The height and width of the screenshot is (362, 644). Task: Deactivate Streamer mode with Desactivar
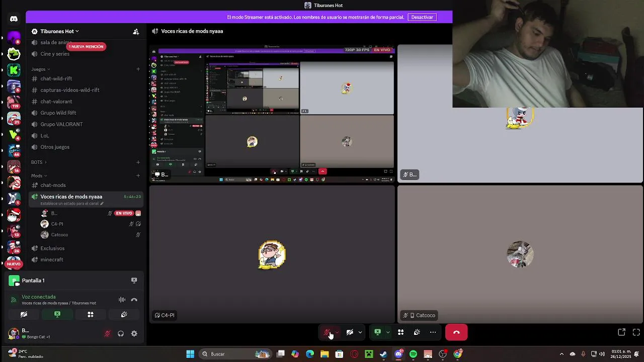click(422, 17)
